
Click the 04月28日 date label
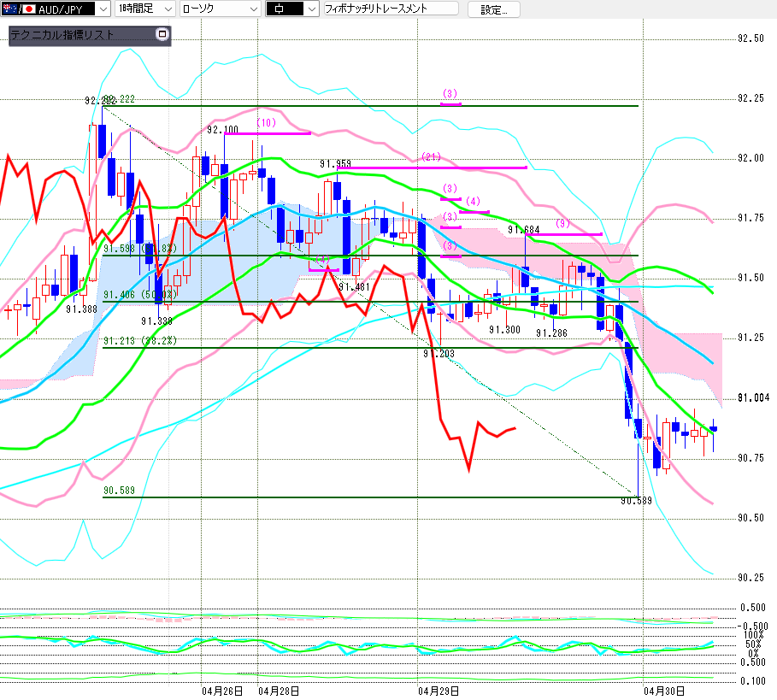click(279, 691)
